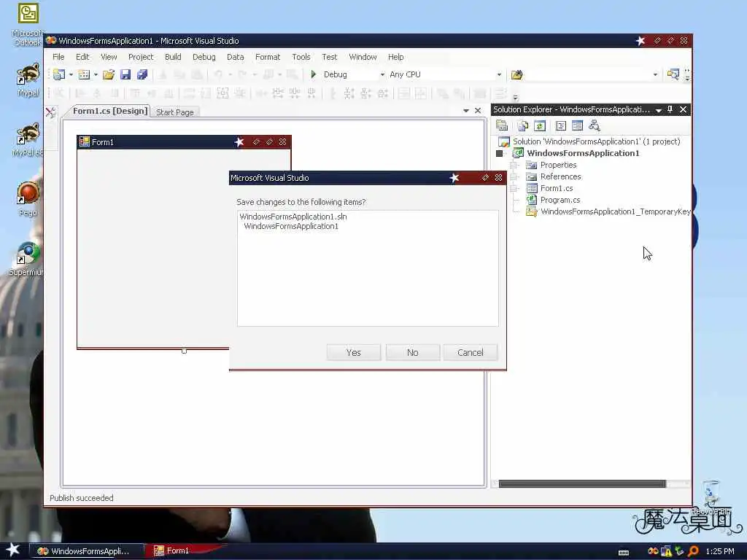Open the Debug configuration dropdown
The height and width of the screenshot is (560, 747).
(382, 74)
